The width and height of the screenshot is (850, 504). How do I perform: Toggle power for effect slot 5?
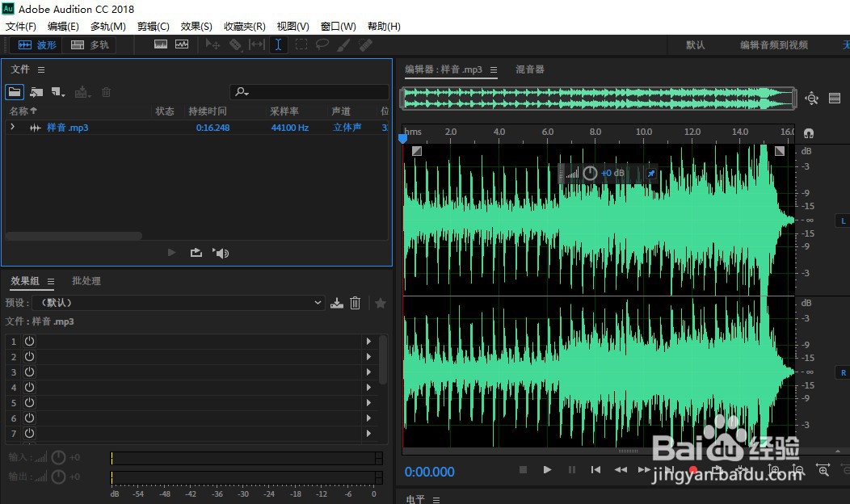29,403
